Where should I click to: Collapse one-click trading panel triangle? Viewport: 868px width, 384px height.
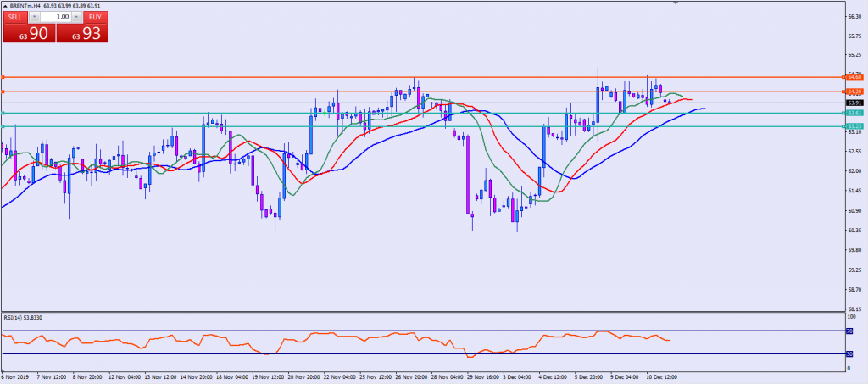pos(4,5)
